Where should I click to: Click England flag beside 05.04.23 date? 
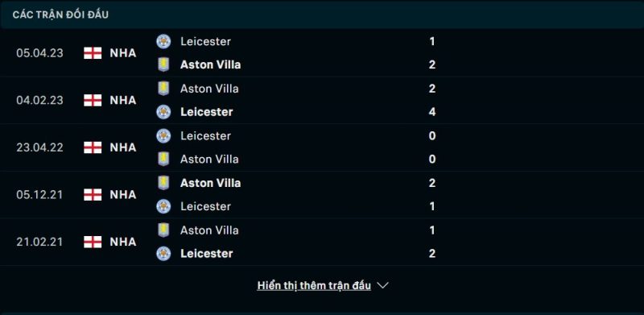tap(93, 53)
